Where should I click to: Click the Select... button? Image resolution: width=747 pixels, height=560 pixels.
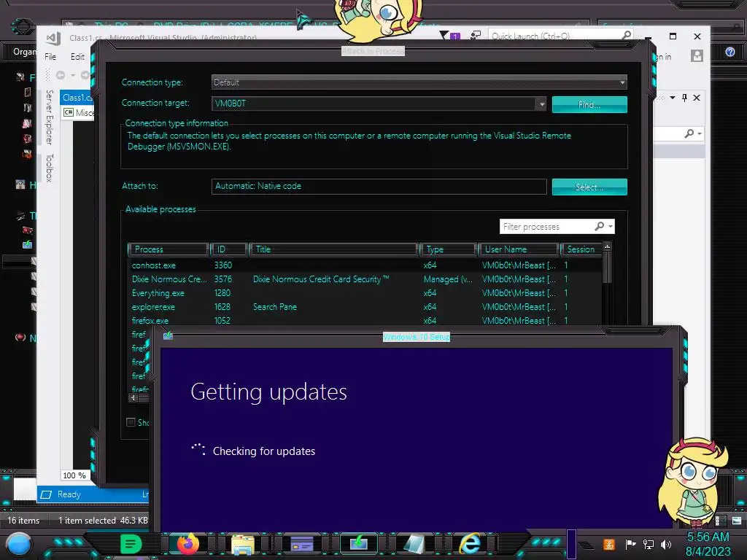589,187
